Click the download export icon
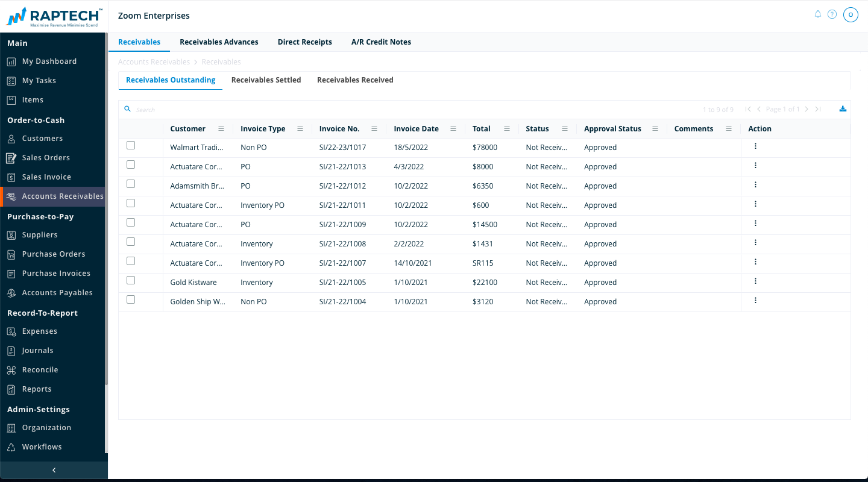Image resolution: width=868 pixels, height=482 pixels. tap(843, 109)
